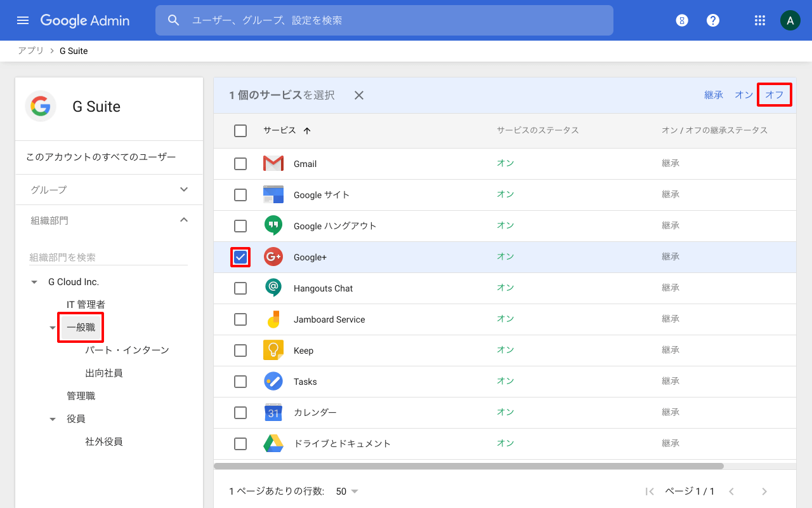Go to the previous page
The height and width of the screenshot is (508, 812).
(x=731, y=491)
